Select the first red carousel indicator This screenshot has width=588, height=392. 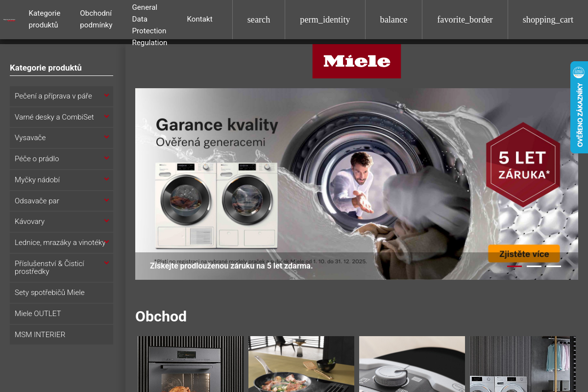coord(514,266)
